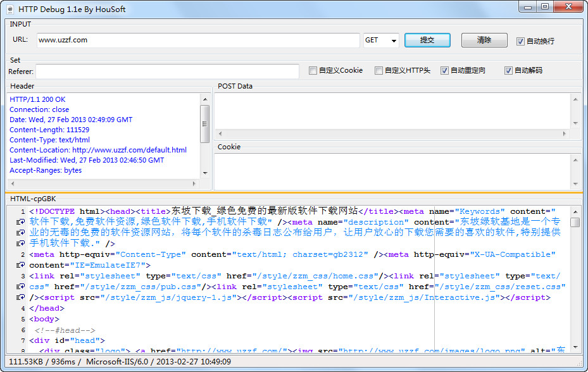Viewport: 588px width, 372px height.
Task: Click the POST Data scroll right arrow
Action: [565, 133]
